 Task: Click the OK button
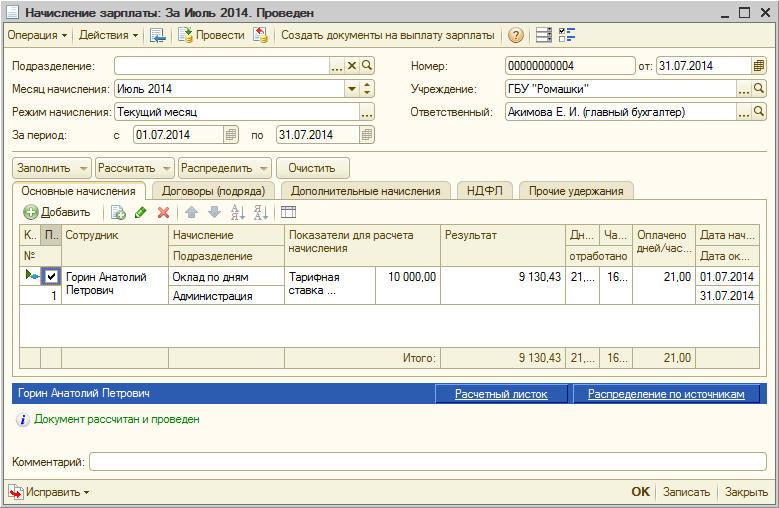[x=640, y=492]
